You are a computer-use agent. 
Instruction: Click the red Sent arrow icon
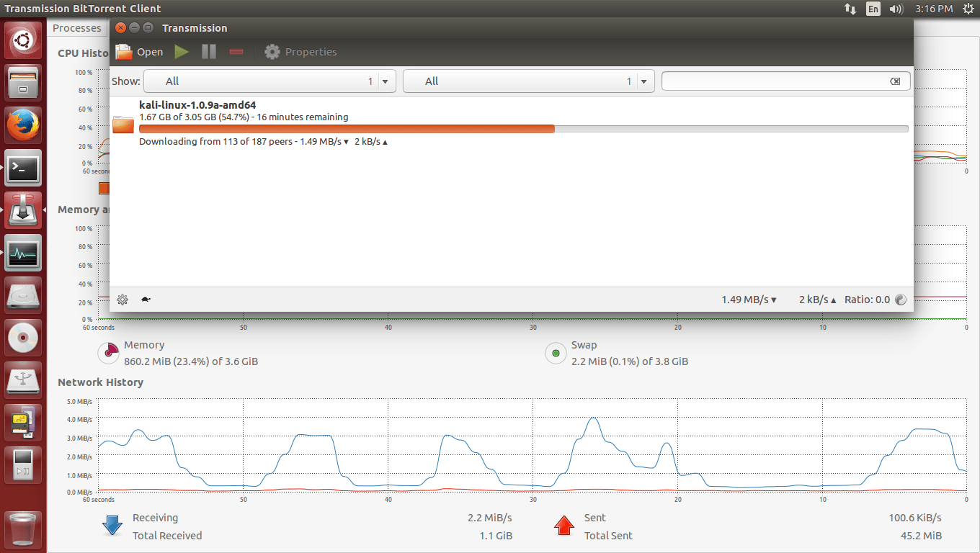point(563,526)
